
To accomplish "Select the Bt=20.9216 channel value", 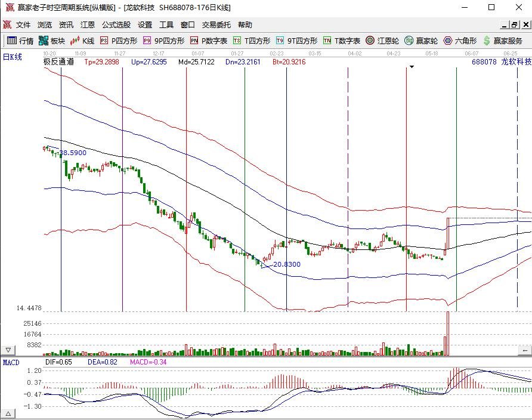I will tap(289, 61).
